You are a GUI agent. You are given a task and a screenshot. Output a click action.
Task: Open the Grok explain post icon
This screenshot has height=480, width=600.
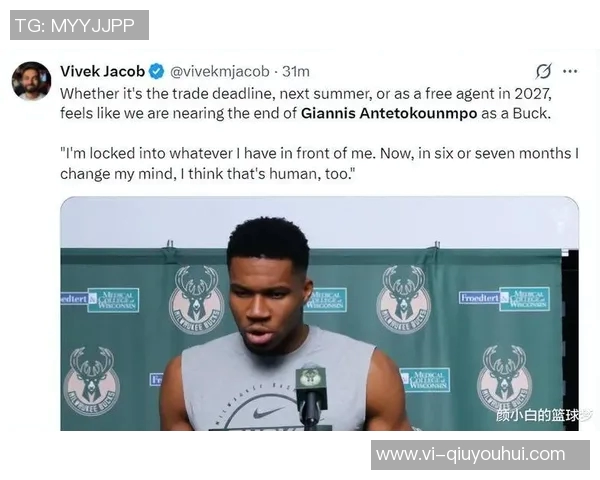coord(544,71)
